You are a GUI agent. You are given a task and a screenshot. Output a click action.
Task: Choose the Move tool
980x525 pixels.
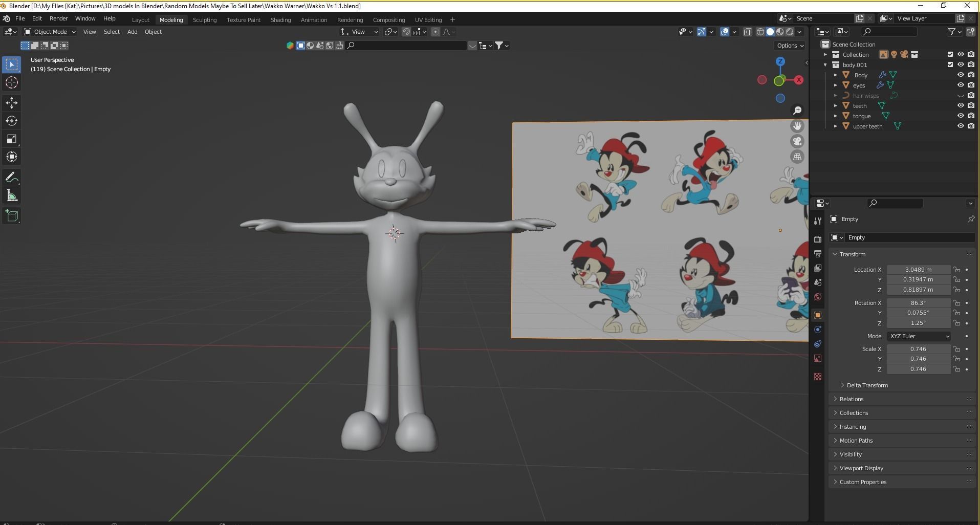pyautogui.click(x=12, y=103)
